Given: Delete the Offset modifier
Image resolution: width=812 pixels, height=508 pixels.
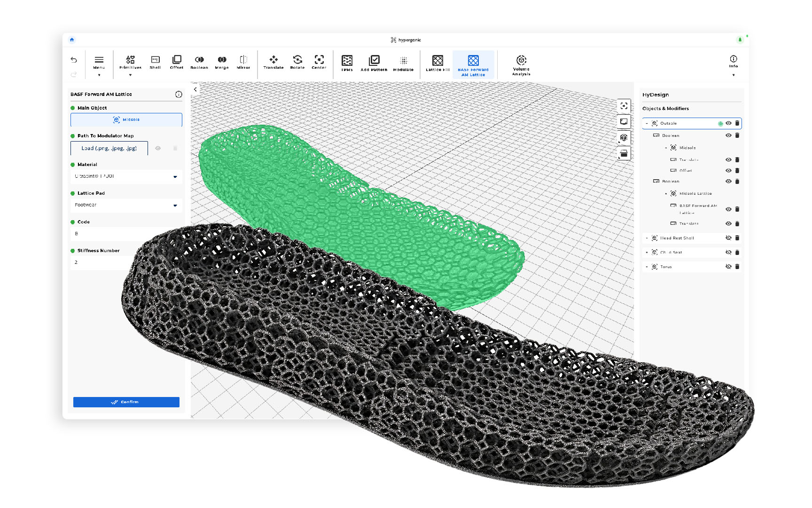Looking at the screenshot, I should pyautogui.click(x=737, y=171).
